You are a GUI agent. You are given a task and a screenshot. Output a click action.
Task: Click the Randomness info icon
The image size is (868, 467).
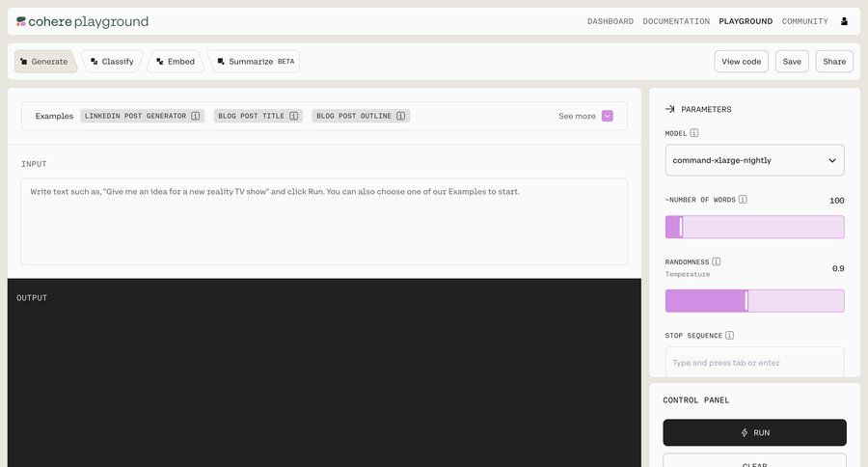click(x=717, y=261)
